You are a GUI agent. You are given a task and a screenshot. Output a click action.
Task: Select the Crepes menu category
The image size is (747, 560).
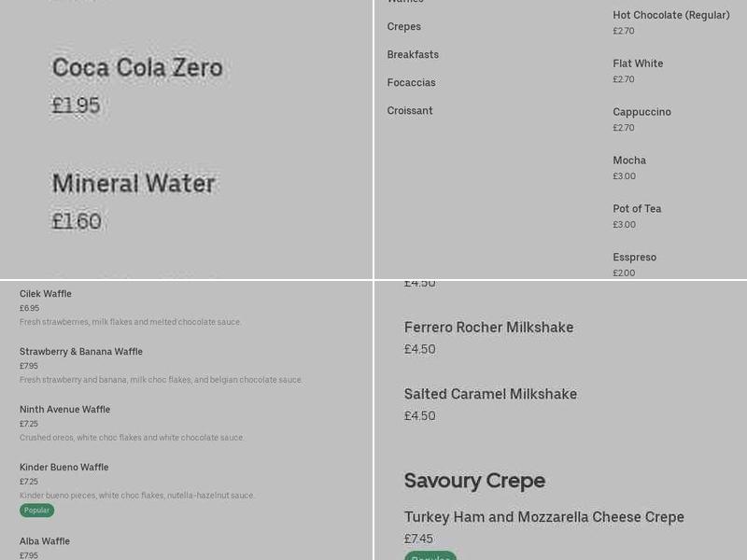click(403, 26)
